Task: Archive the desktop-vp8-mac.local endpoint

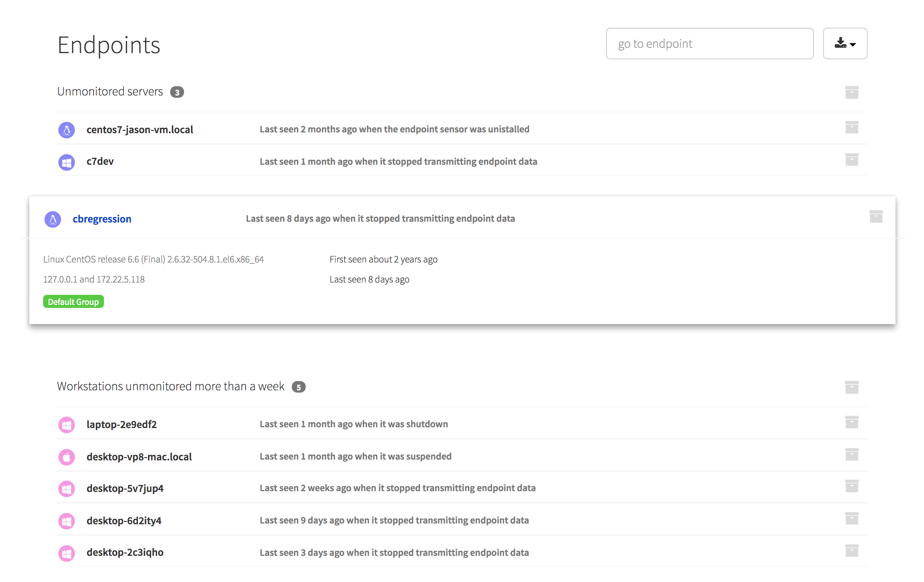Action: pyautogui.click(x=852, y=455)
